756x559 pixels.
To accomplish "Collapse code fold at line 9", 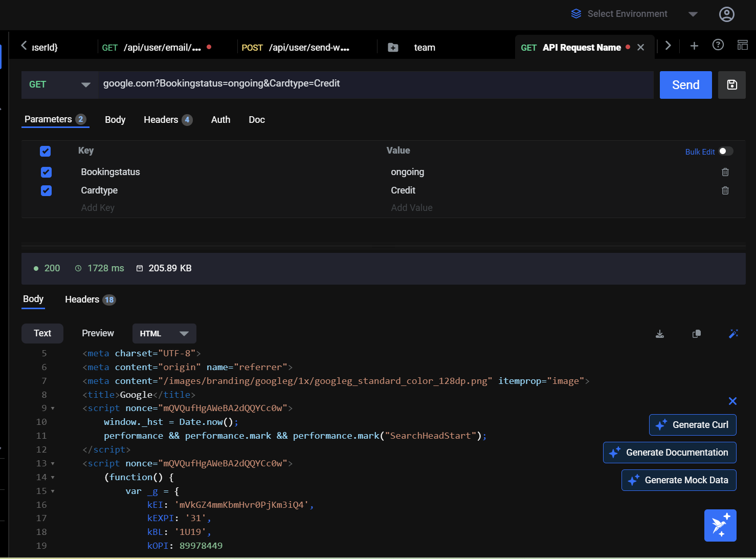I will (53, 408).
